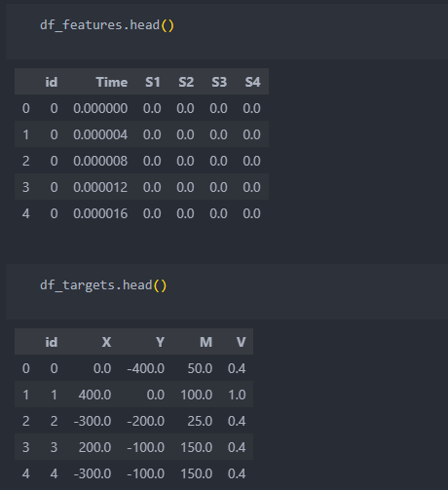Image resolution: width=448 pixels, height=490 pixels.
Task: Click the X column header in targets table
Action: coord(106,342)
